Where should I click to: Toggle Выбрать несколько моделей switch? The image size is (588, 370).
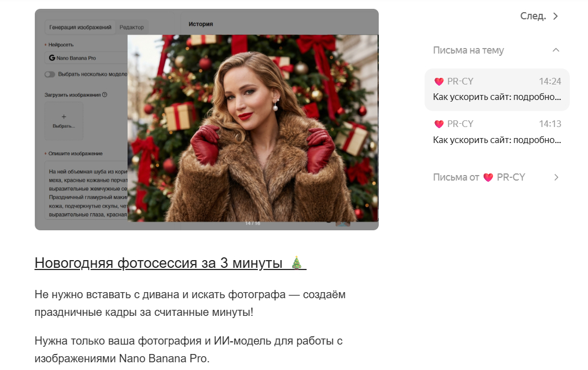pos(50,75)
